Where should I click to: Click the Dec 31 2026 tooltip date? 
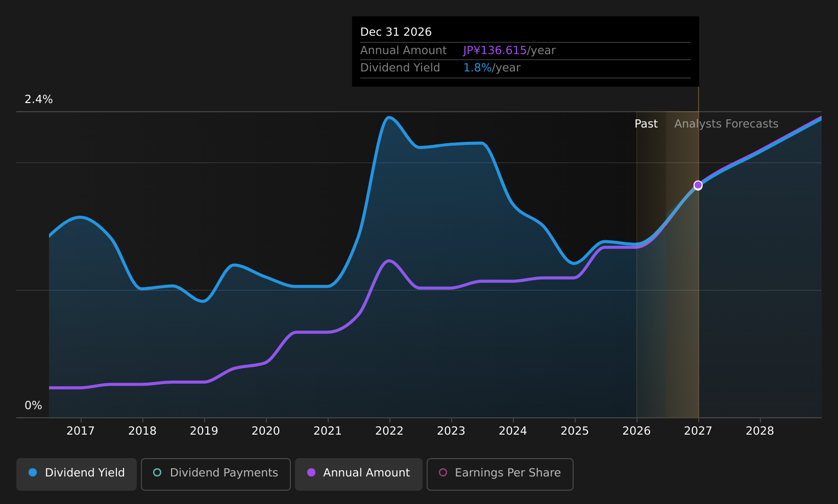click(x=396, y=32)
